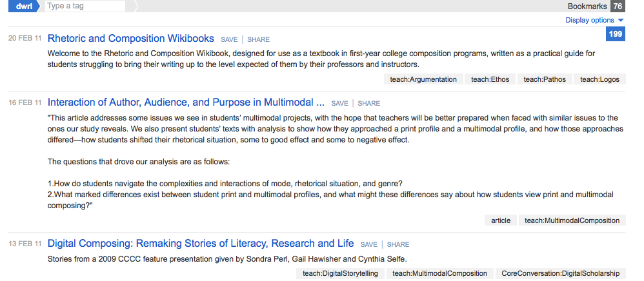Click the article tag
This screenshot has width=644, height=281.
[x=501, y=220]
